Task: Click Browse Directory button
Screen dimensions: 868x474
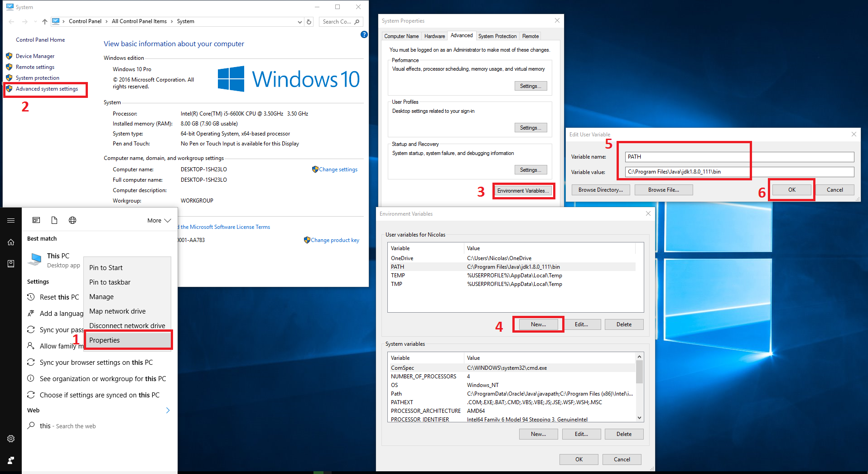Action: click(x=600, y=190)
